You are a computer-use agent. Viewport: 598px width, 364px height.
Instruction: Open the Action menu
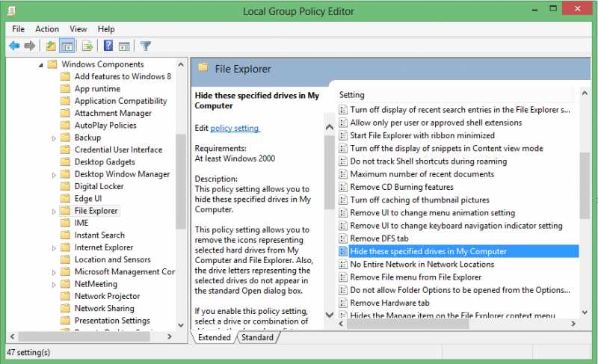coord(47,29)
